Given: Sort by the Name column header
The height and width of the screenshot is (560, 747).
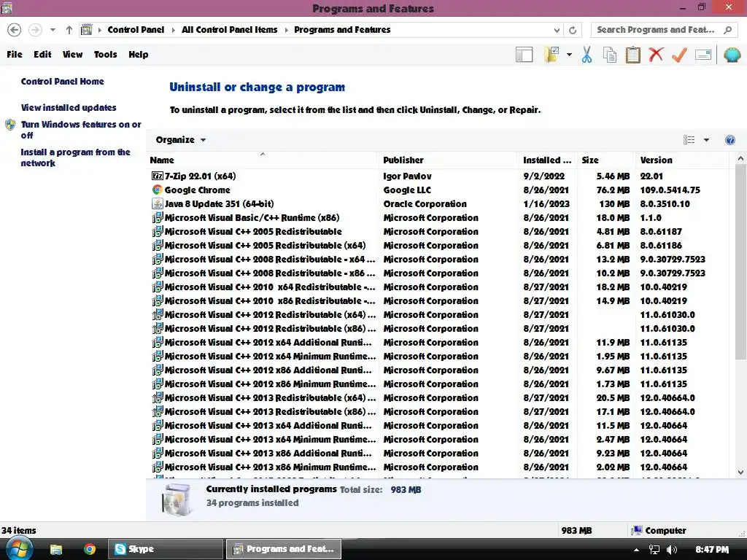Looking at the screenshot, I should coord(263,160).
